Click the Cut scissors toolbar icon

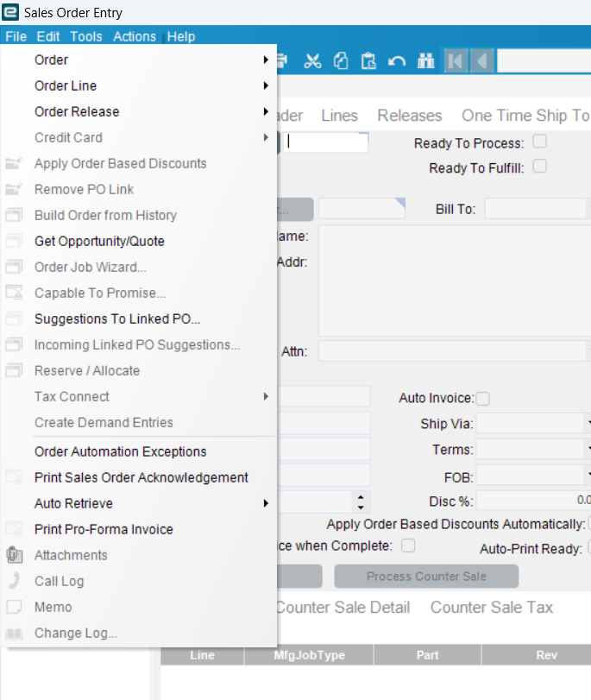click(x=312, y=61)
